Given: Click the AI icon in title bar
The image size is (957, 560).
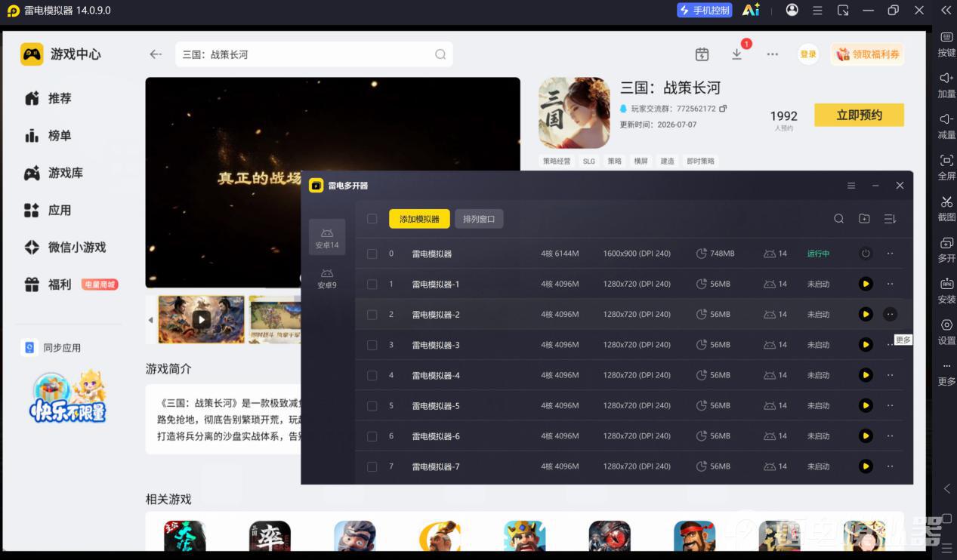Looking at the screenshot, I should pos(751,10).
